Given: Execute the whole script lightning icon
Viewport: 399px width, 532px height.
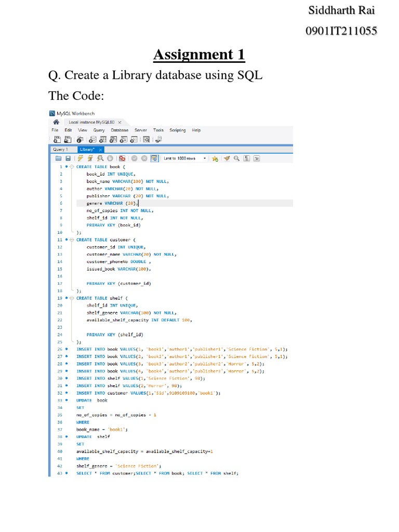Looking at the screenshot, I should [80, 158].
